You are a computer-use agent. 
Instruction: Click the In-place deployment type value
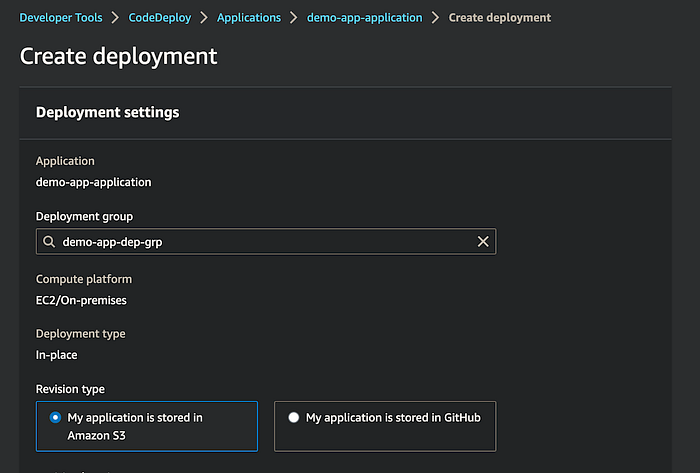point(57,355)
